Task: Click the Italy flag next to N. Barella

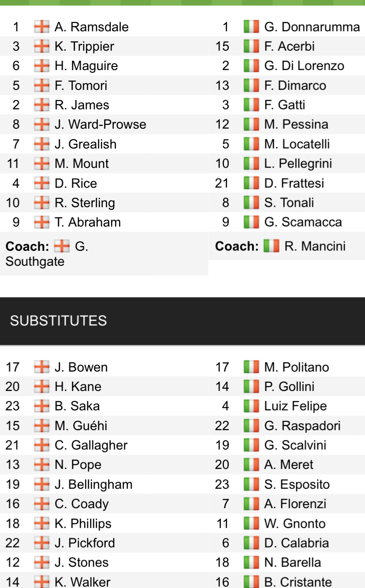Action: pyautogui.click(x=251, y=562)
